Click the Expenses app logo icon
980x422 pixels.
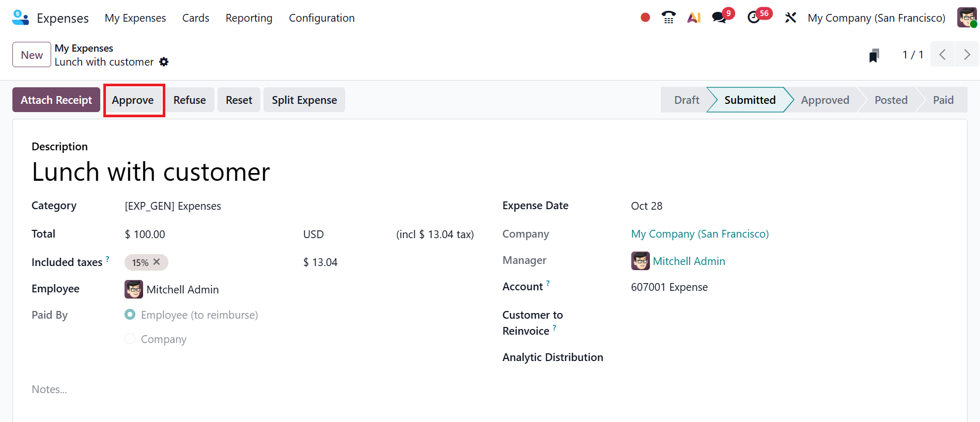(x=20, y=18)
